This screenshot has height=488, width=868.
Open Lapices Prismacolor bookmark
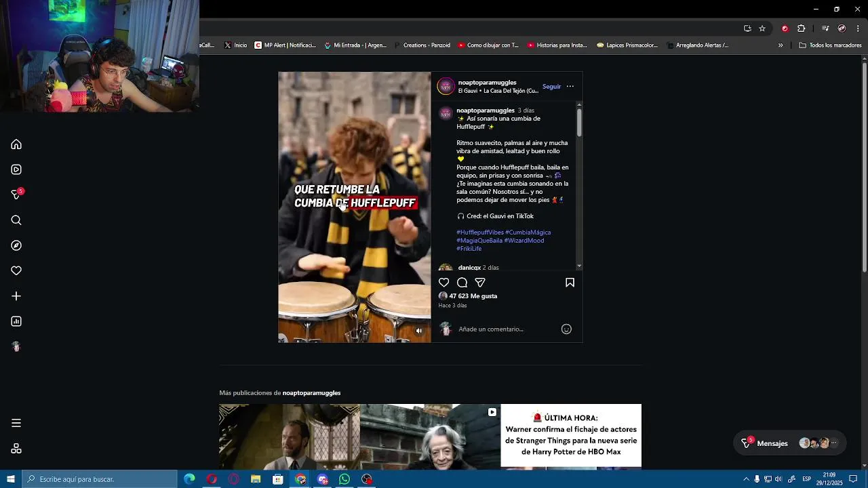click(x=627, y=45)
